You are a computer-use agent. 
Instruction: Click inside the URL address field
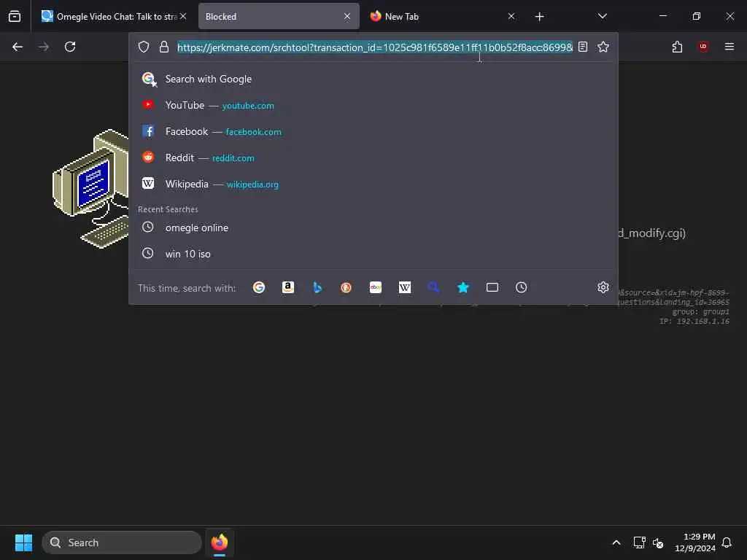(x=375, y=47)
